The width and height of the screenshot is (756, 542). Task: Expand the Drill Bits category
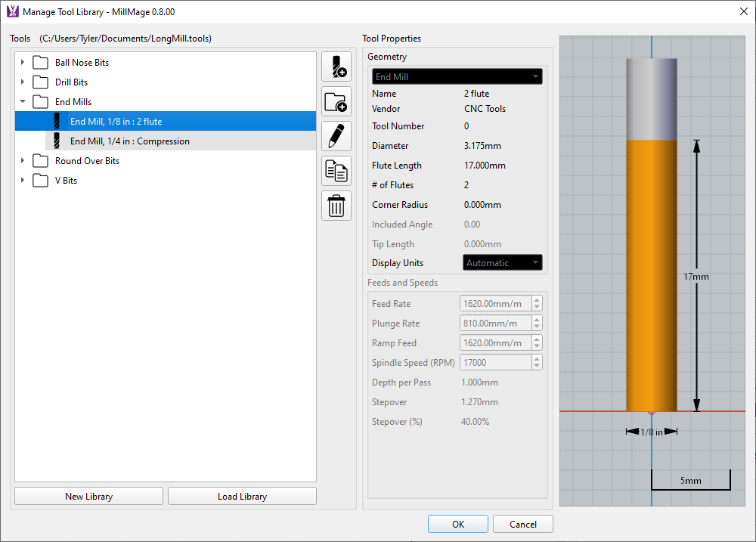click(23, 82)
